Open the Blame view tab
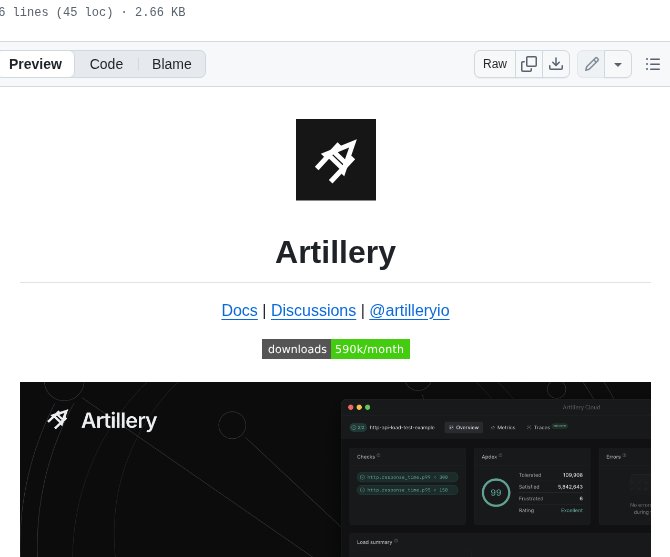670x557 pixels. point(171,64)
